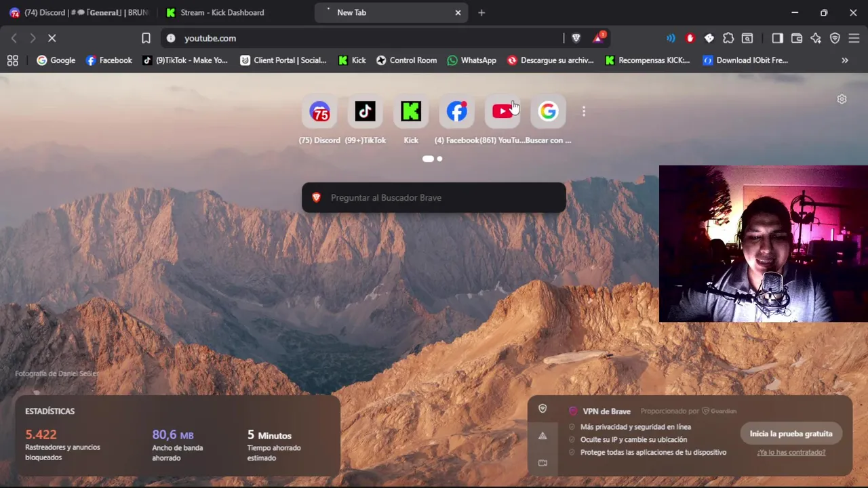Open the Client Portal | Social... bookmark
868x488 pixels.
[x=283, y=60]
